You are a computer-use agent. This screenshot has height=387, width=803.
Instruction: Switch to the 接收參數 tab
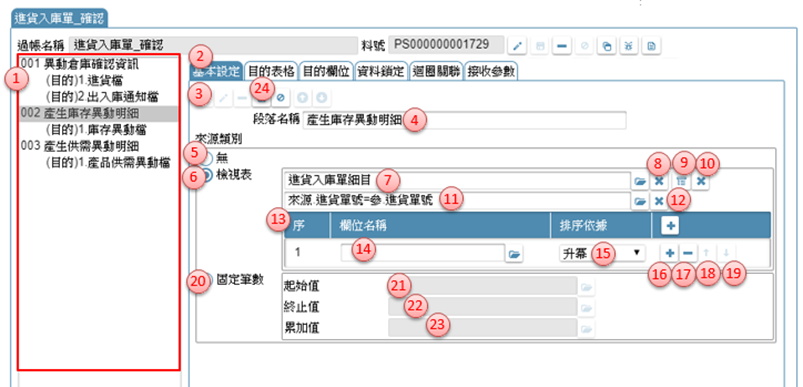[491, 71]
